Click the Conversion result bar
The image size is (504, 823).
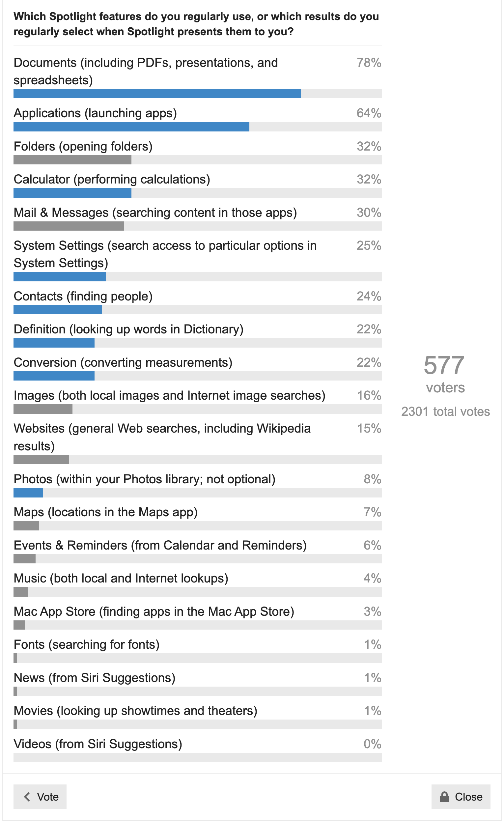pyautogui.click(x=197, y=376)
